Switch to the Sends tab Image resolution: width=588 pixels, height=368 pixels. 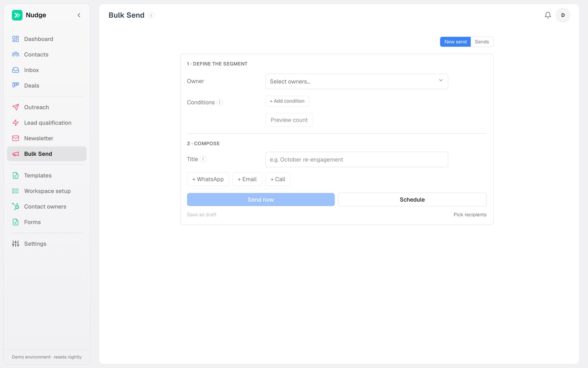tap(482, 42)
